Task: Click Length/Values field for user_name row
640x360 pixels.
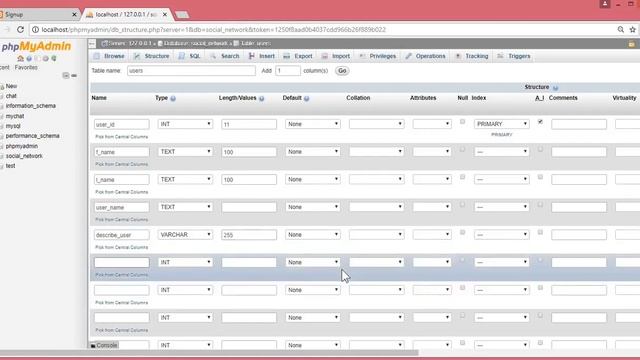Action: coord(249,207)
